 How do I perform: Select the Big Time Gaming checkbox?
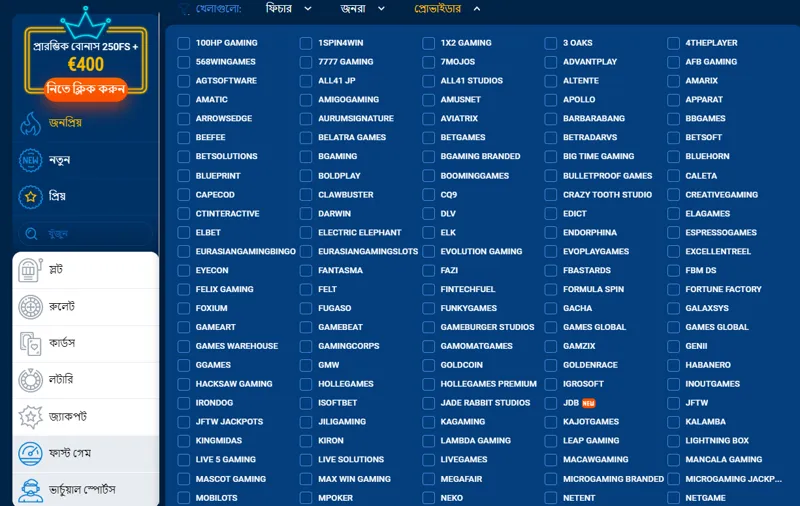[x=551, y=157]
